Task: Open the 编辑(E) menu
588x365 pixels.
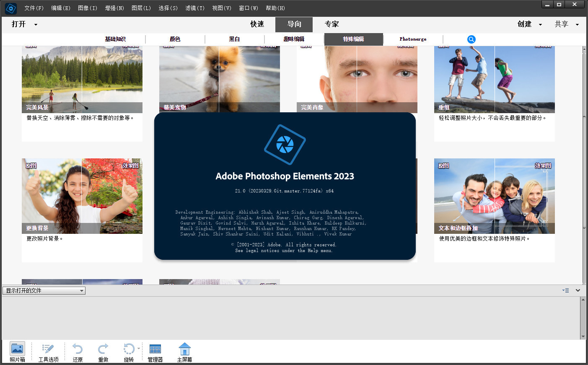Action: click(x=61, y=8)
